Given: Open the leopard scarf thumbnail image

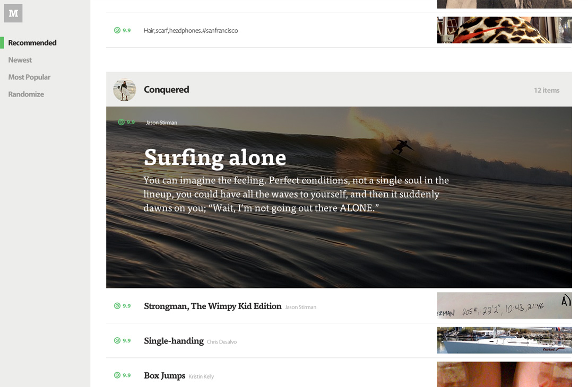Looking at the screenshot, I should [504, 30].
